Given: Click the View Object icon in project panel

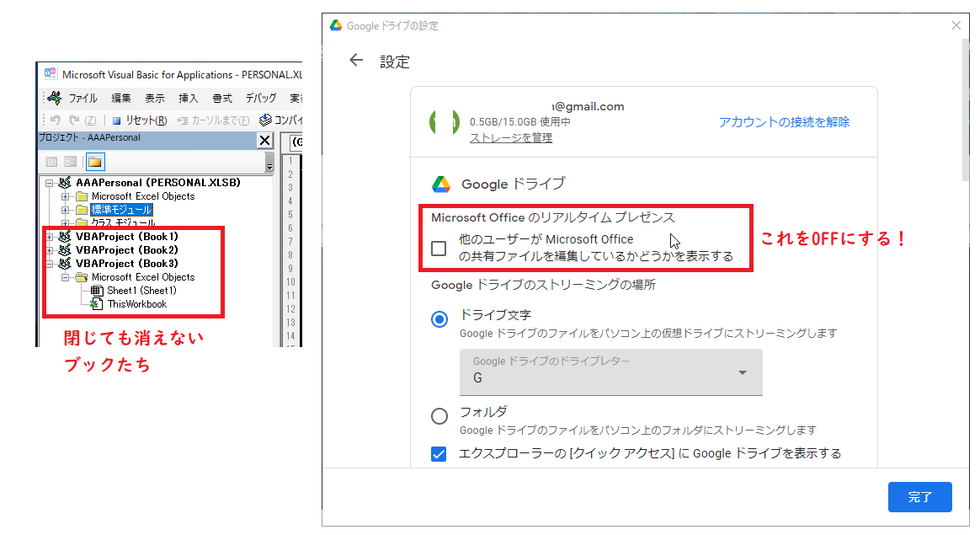Looking at the screenshot, I should click(70, 162).
